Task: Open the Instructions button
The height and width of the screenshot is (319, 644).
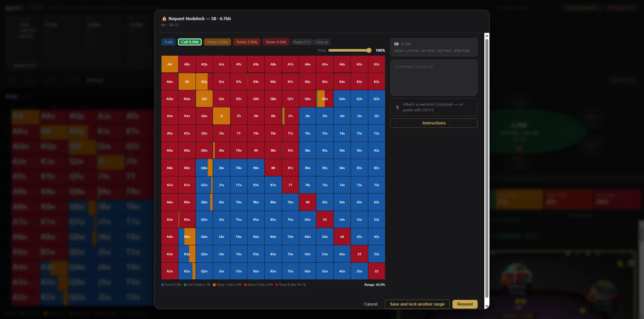Action: (434, 123)
